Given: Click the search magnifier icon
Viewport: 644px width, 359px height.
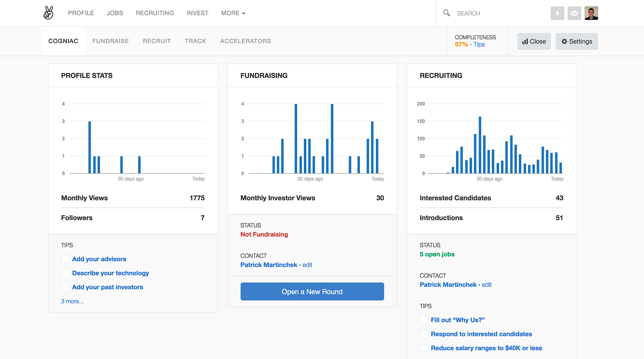Looking at the screenshot, I should (446, 13).
